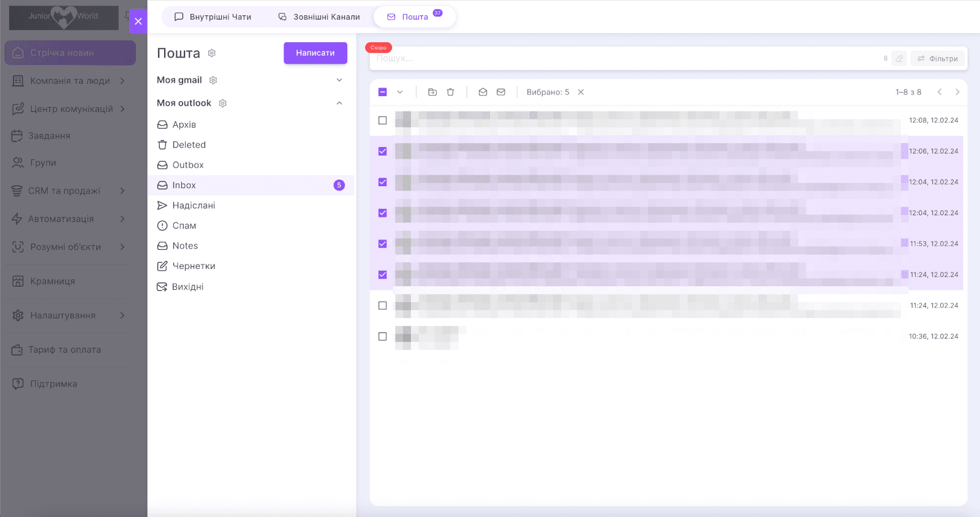Open the Inbox folder
The image size is (980, 517).
tap(251, 186)
